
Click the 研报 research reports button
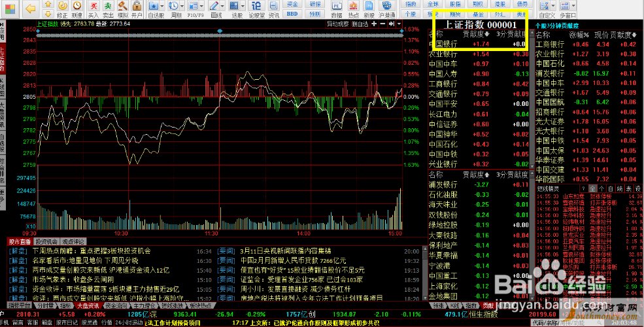(315, 4)
